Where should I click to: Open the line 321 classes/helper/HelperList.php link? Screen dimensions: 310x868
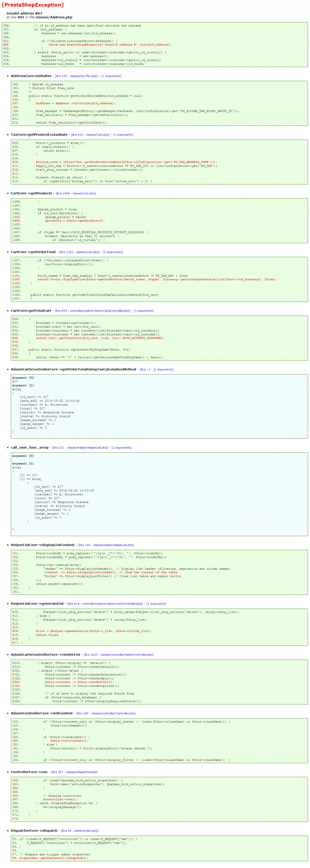coord(80,448)
